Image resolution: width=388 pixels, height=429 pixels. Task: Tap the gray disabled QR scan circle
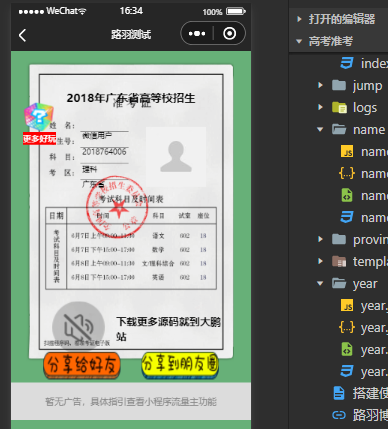tap(79, 327)
